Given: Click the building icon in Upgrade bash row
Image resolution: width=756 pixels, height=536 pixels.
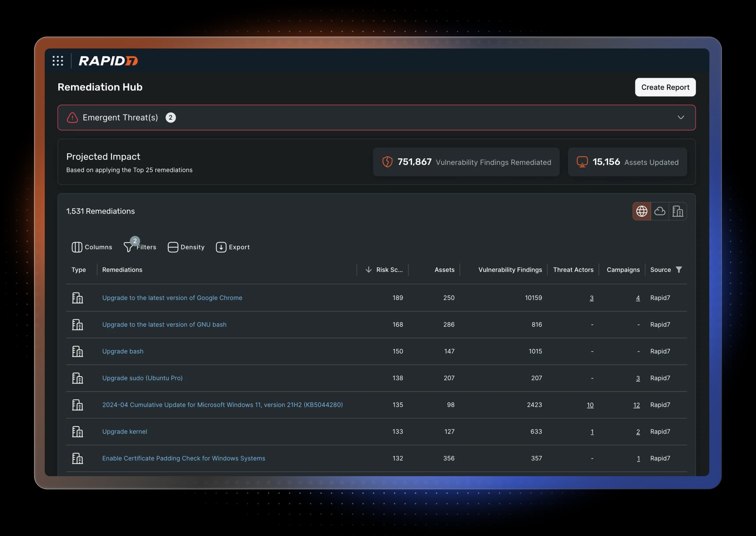Looking at the screenshot, I should 77,351.
